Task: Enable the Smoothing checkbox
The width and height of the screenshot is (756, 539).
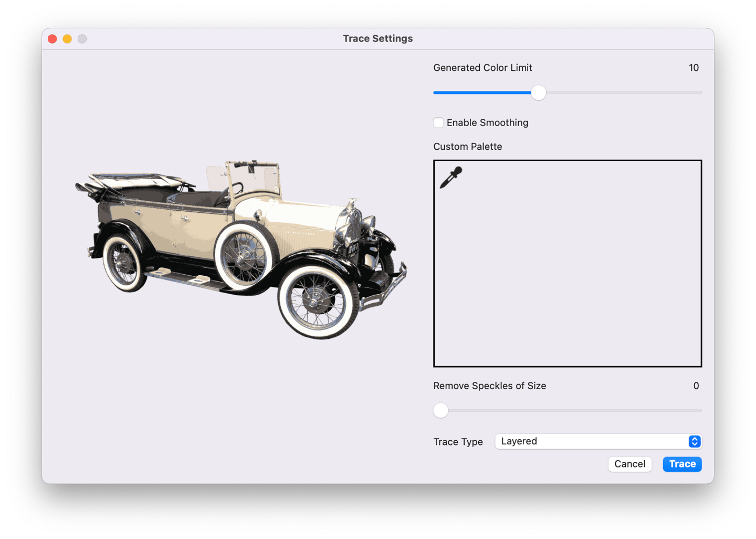Action: [x=438, y=123]
